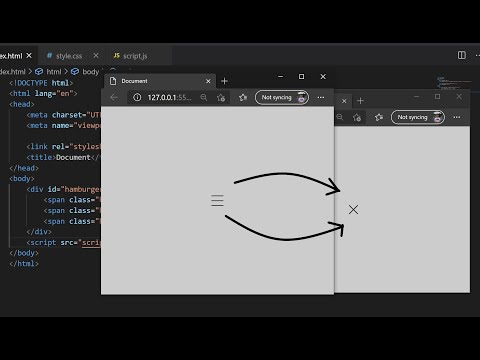Add to favorites in back browser
This screenshot has width=480, height=360.
[x=357, y=117]
